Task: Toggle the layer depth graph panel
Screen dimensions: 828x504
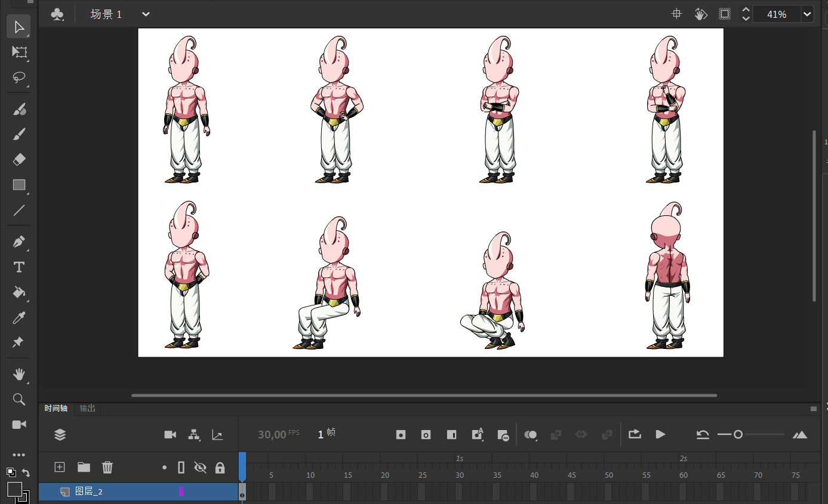Action: tap(217, 435)
